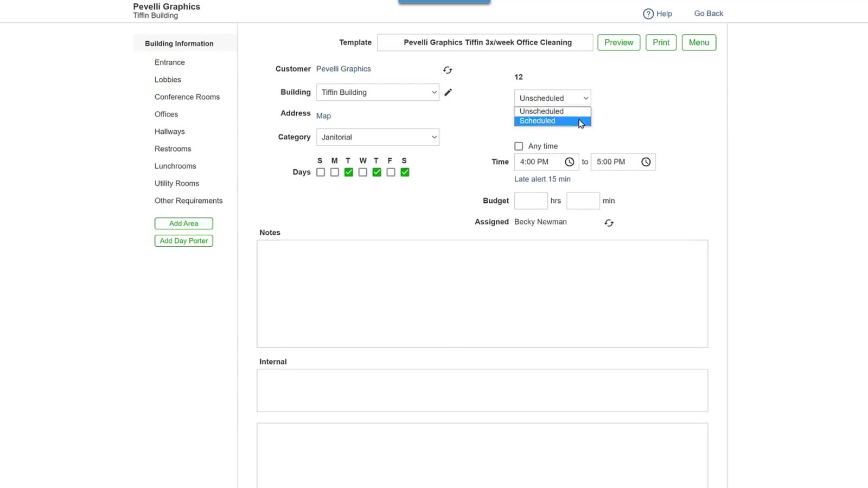The width and height of the screenshot is (868, 488).
Task: Go to Entrance area in sidebar
Action: (x=170, y=62)
